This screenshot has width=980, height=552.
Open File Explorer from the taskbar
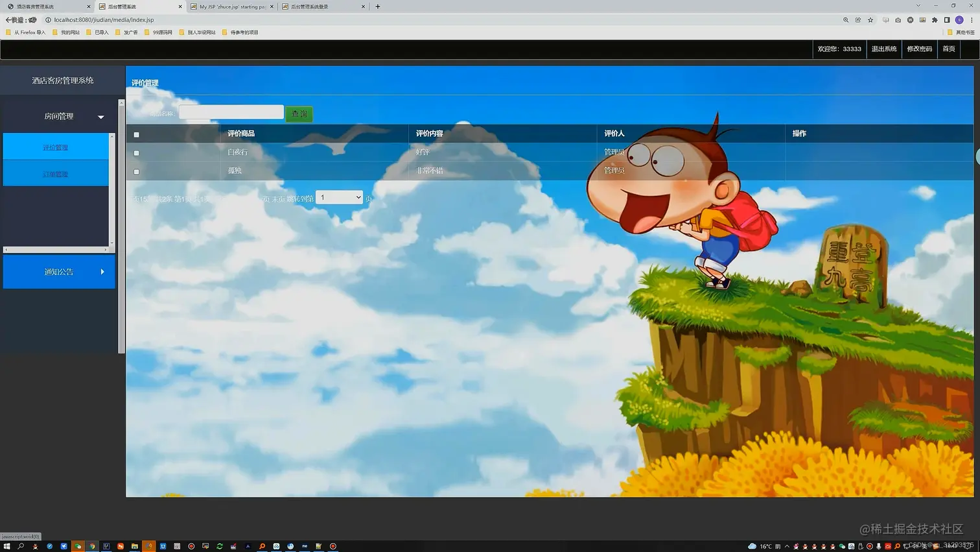[134, 546]
